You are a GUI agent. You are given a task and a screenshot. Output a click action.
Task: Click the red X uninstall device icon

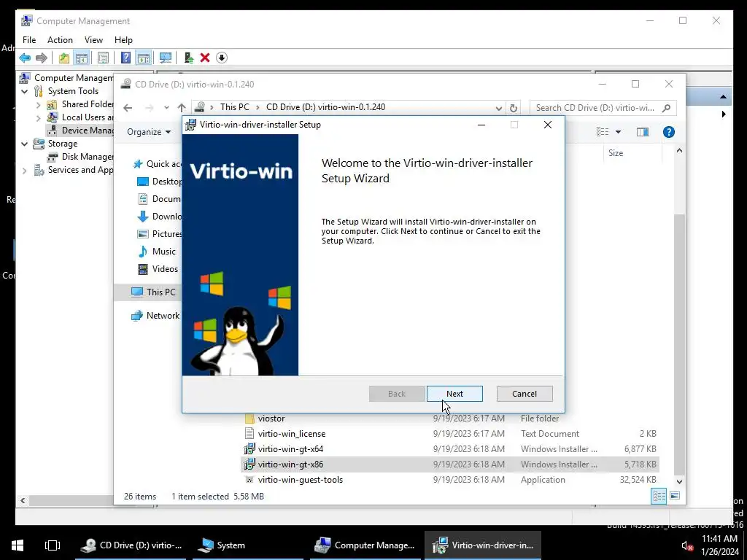[205, 58]
